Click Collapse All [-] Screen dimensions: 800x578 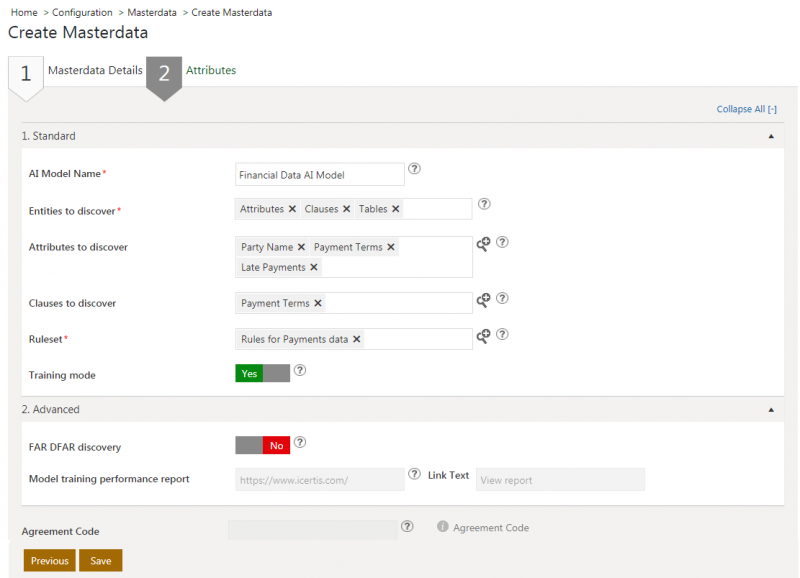(x=747, y=109)
